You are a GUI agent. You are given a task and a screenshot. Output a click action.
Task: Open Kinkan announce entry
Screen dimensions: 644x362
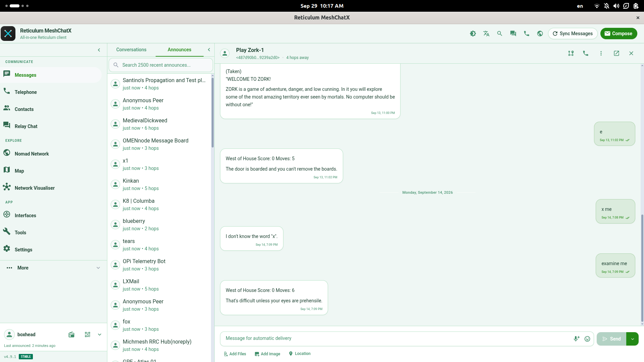point(160,184)
